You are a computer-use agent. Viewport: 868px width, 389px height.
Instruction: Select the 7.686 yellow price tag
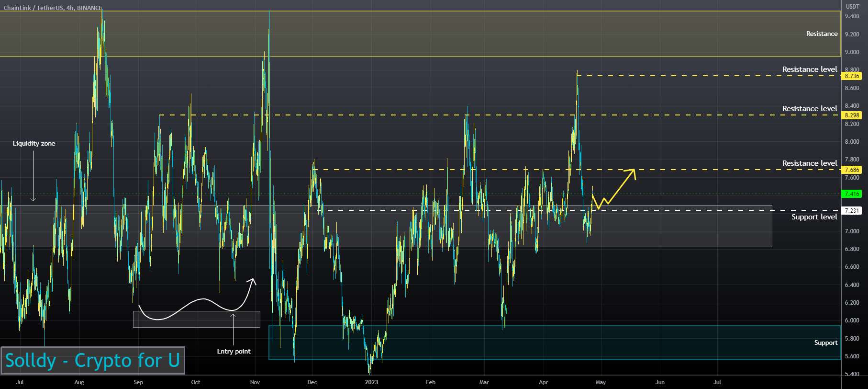[852, 170]
